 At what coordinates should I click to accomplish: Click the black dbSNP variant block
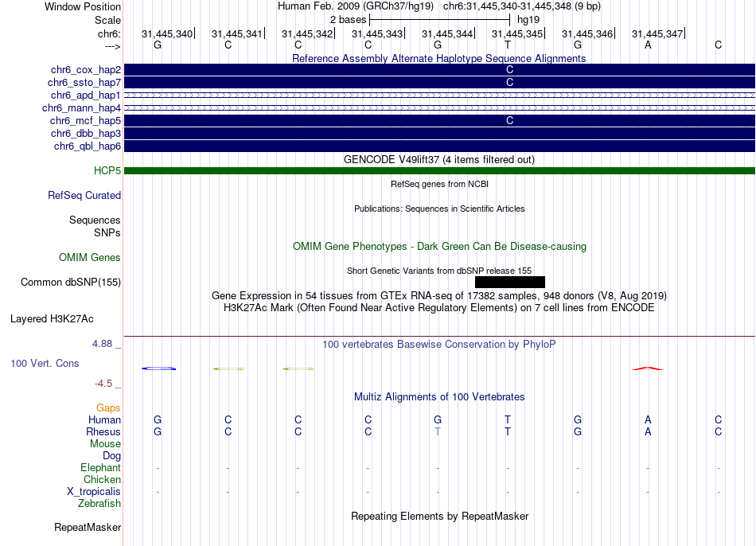point(509,283)
